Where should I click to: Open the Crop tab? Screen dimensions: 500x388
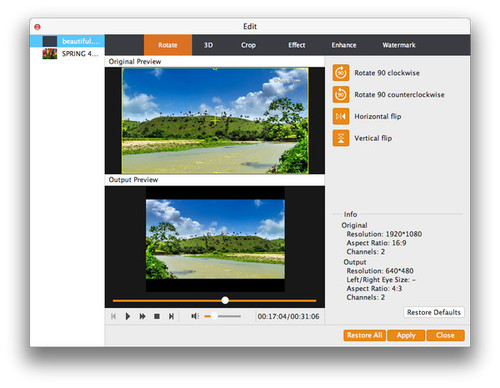248,45
